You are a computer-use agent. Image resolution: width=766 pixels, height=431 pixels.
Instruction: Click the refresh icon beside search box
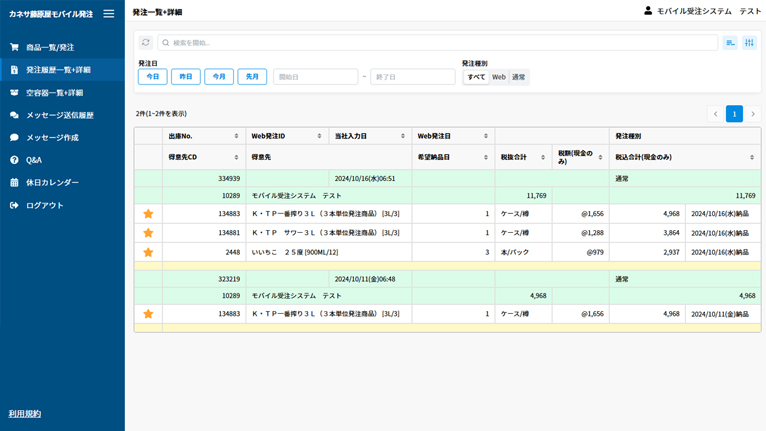[146, 43]
